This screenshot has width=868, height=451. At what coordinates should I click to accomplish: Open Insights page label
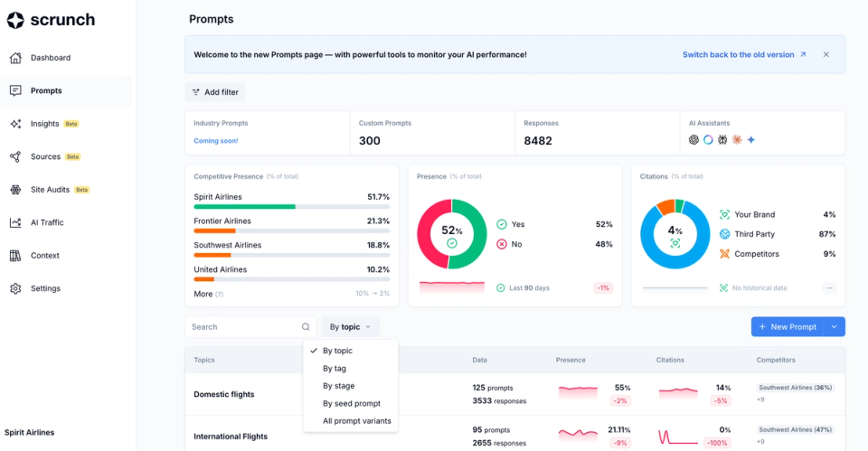click(45, 124)
